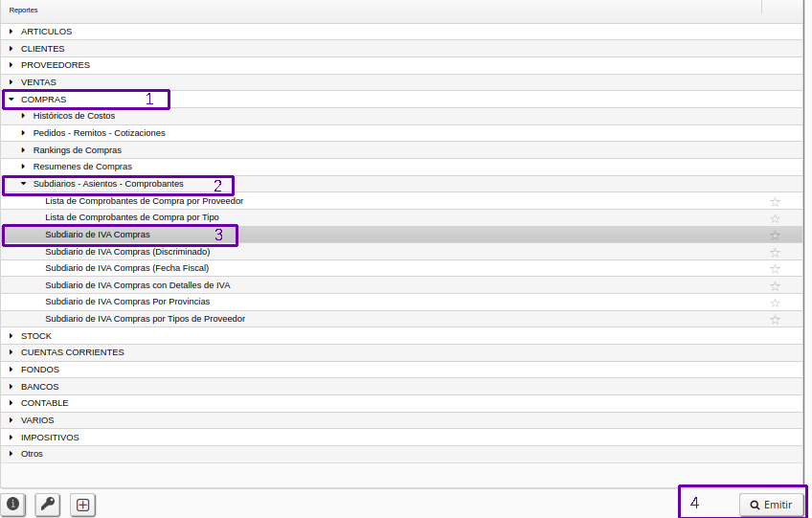Expand the PROVEEDORES category arrow
The height and width of the screenshot is (518, 812).
tap(11, 65)
